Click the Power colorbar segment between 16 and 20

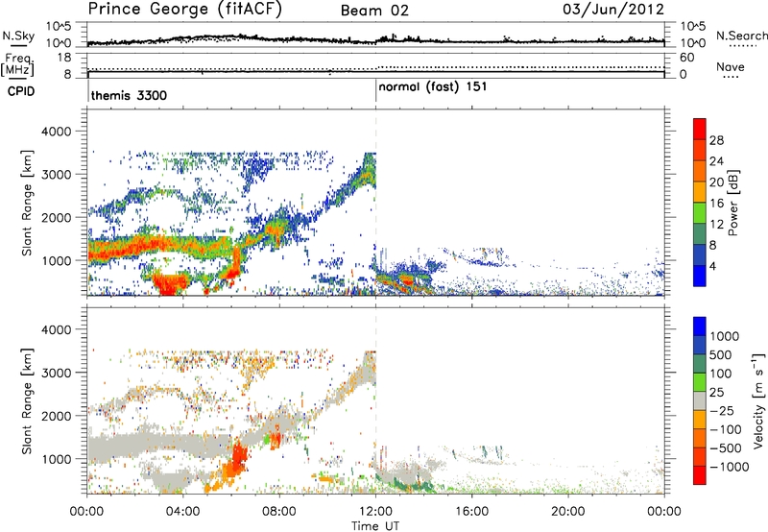pyautogui.click(x=700, y=191)
